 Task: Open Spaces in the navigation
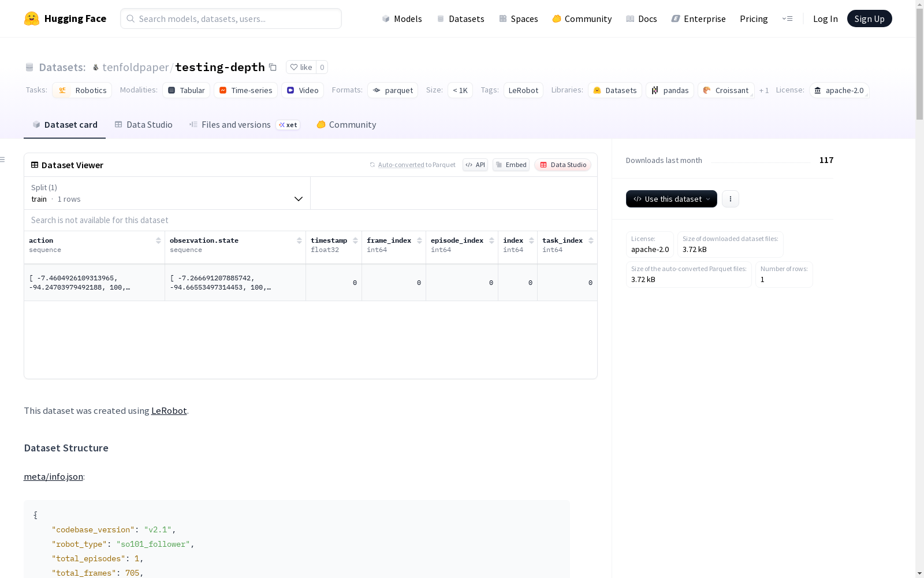click(519, 18)
